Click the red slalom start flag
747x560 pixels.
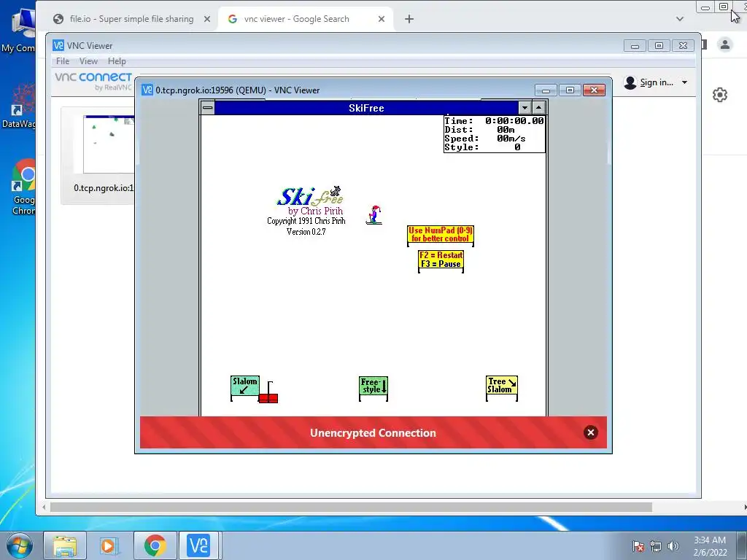268,393
